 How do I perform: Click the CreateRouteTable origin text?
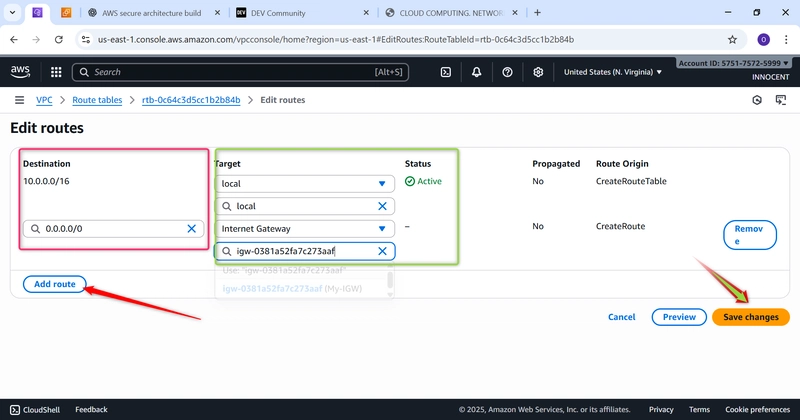pyautogui.click(x=631, y=181)
